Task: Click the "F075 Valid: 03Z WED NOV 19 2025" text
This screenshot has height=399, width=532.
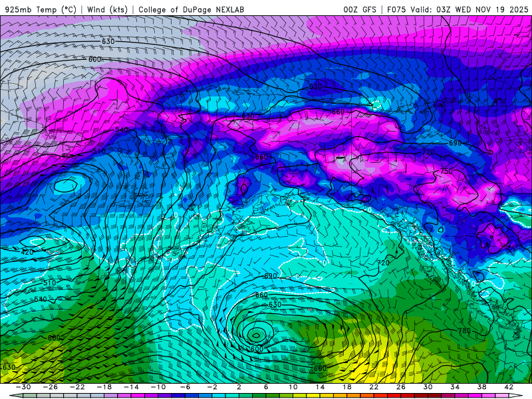Action: (458, 9)
